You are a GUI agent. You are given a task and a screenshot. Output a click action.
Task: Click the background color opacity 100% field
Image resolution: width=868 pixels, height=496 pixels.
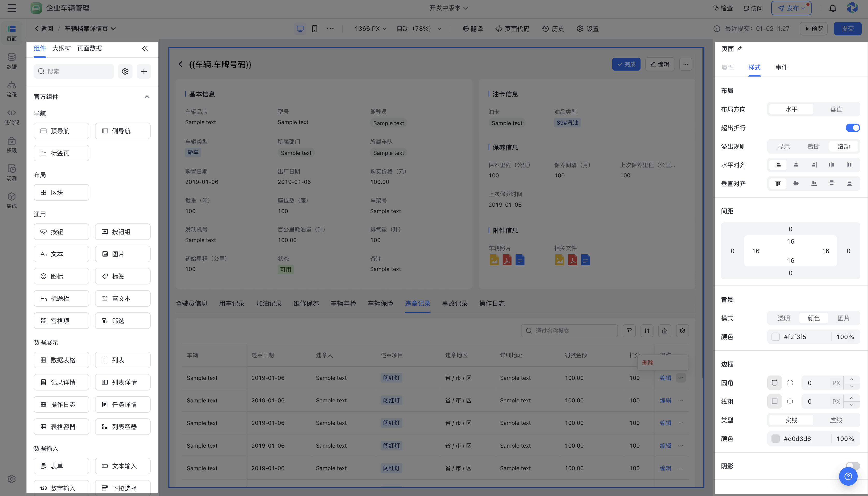(845, 337)
